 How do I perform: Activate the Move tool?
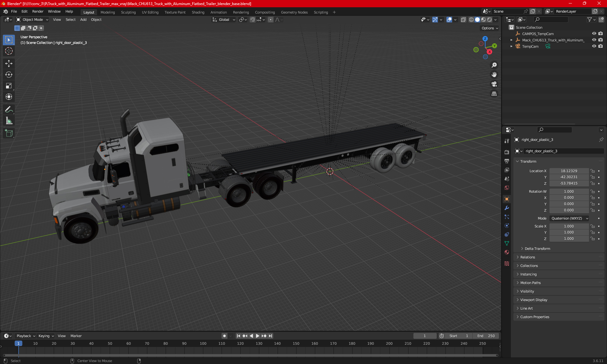[9, 64]
